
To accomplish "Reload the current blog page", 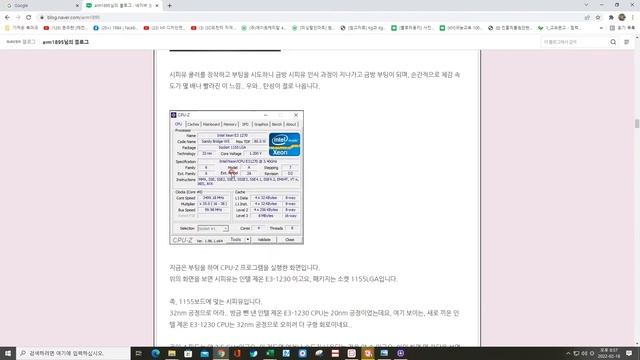I will [x=29, y=18].
